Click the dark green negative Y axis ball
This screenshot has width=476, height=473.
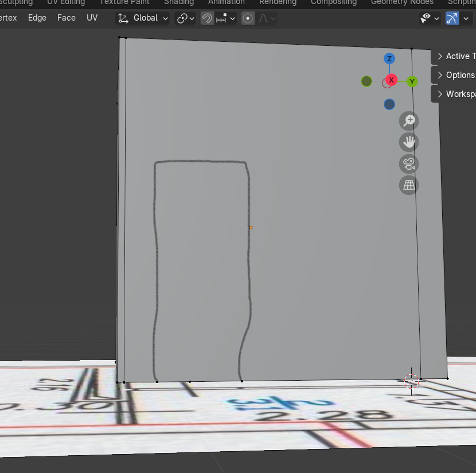[367, 81]
